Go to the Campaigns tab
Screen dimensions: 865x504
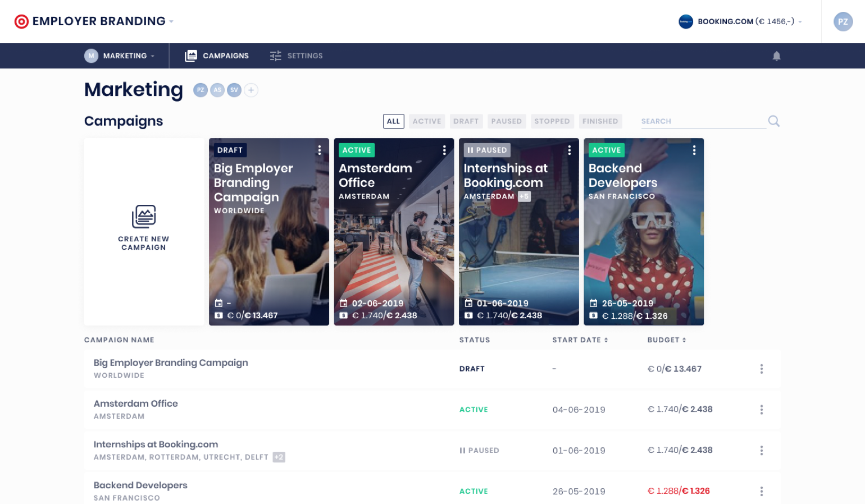(217, 56)
